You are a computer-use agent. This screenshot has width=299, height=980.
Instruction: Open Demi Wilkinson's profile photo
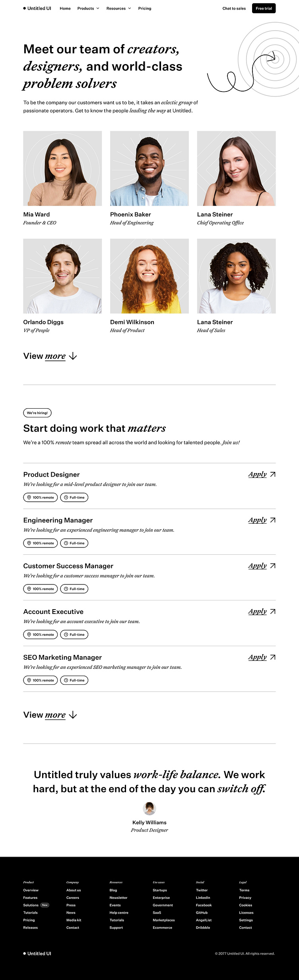point(149,276)
